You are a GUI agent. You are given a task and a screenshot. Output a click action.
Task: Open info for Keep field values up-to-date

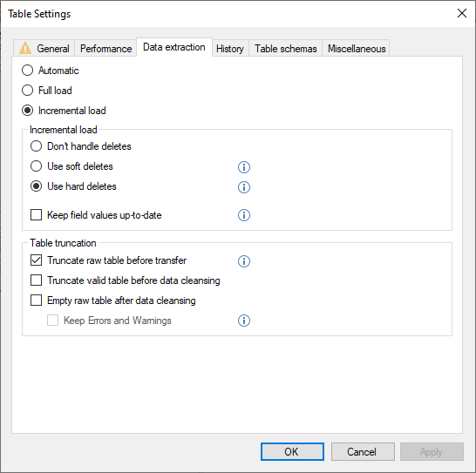pyautogui.click(x=244, y=215)
